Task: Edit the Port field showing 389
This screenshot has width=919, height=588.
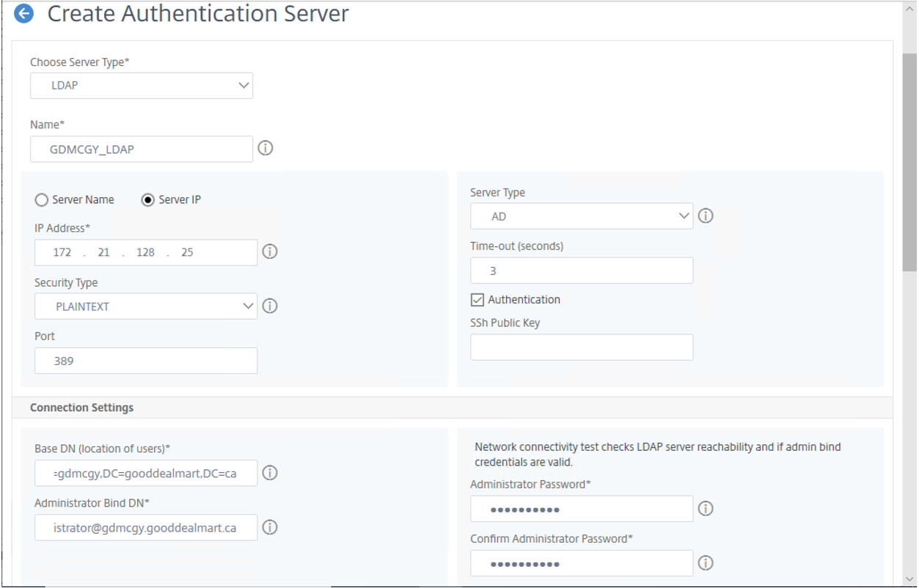Action: [146, 361]
